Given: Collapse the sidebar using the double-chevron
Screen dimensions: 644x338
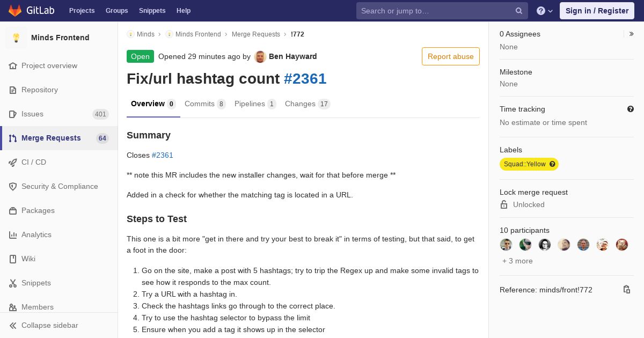Looking at the screenshot, I should (x=13, y=325).
